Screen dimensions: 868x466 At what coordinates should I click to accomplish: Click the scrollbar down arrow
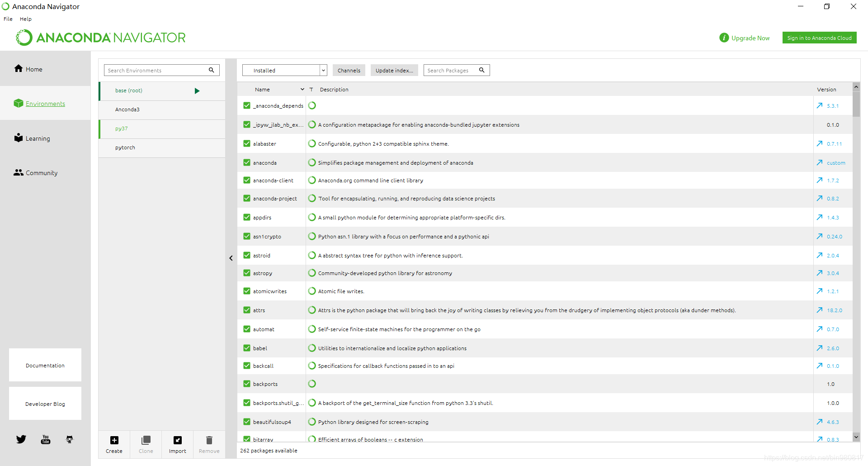pyautogui.click(x=856, y=437)
